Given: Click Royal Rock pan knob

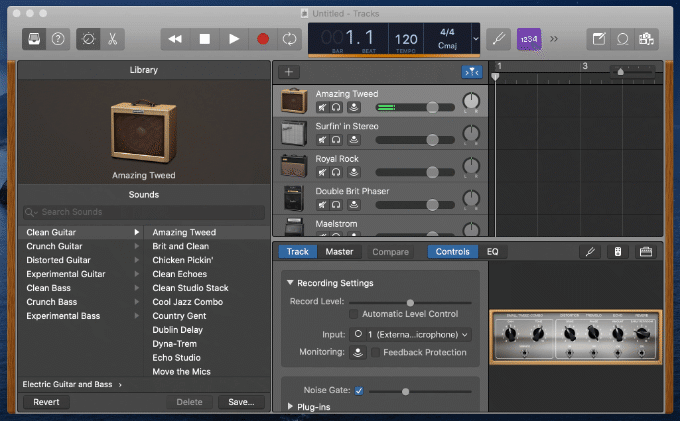Looking at the screenshot, I should pyautogui.click(x=471, y=166).
